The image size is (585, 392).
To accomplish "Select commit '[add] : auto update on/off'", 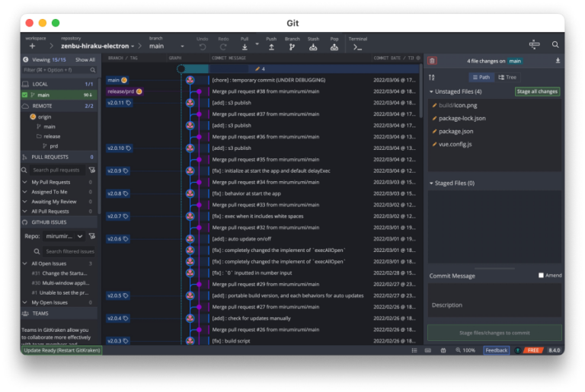I will coord(241,239).
